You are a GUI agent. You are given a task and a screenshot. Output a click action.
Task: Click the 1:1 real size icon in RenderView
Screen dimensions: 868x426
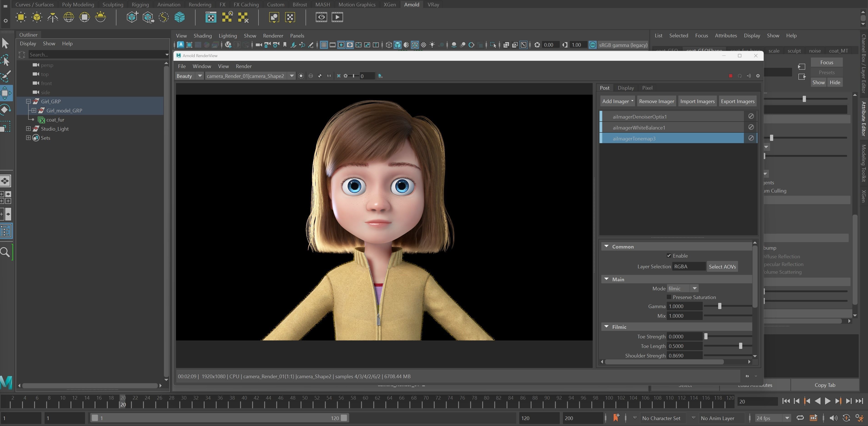329,76
